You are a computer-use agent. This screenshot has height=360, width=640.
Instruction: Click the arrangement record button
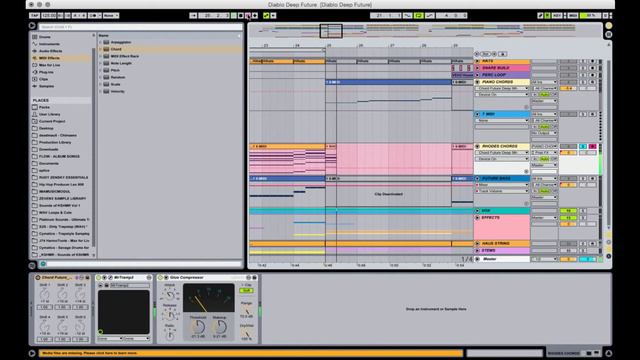click(x=248, y=16)
